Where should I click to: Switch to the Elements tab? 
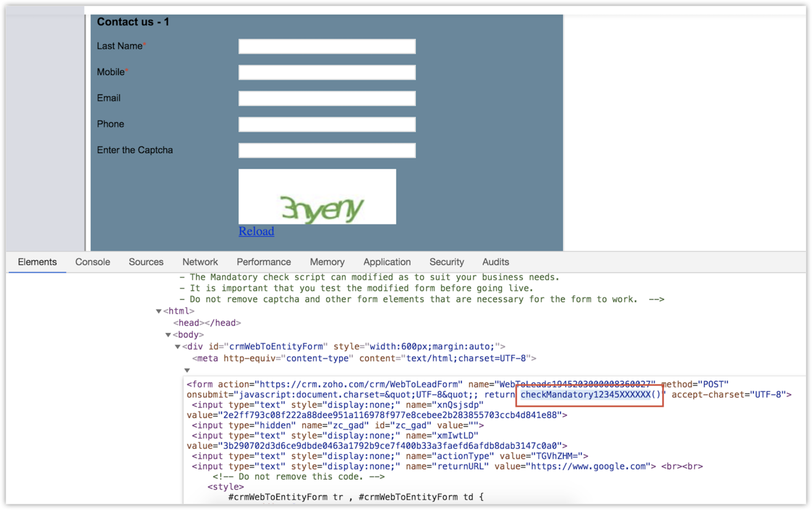(x=37, y=262)
